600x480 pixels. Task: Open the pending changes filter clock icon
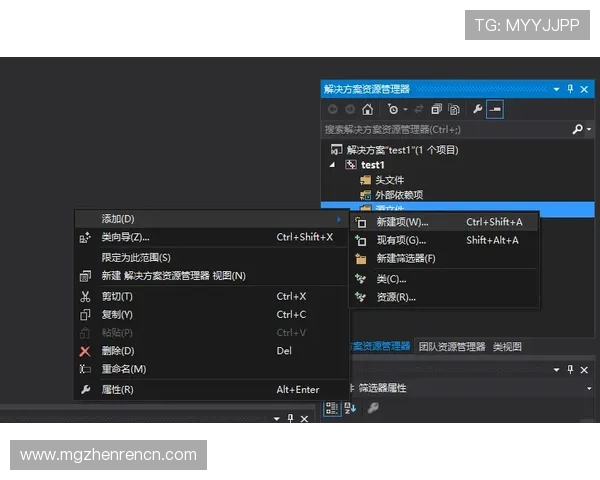pos(393,109)
